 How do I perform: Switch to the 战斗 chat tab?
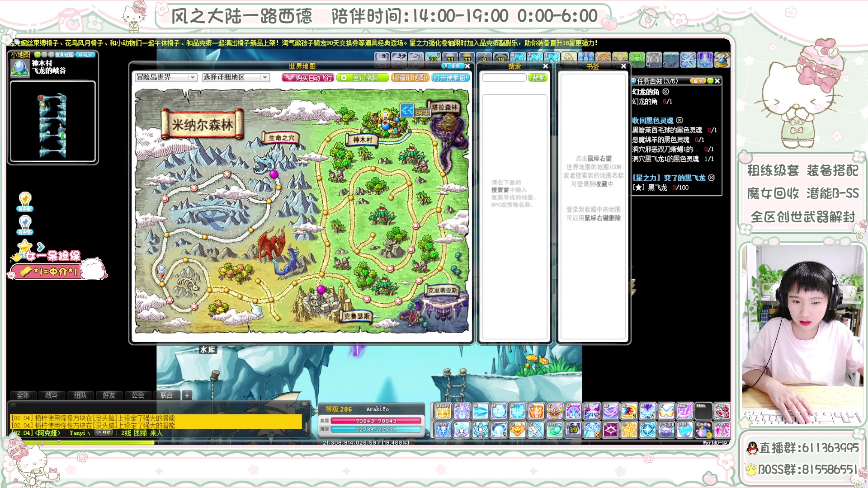[x=52, y=395]
